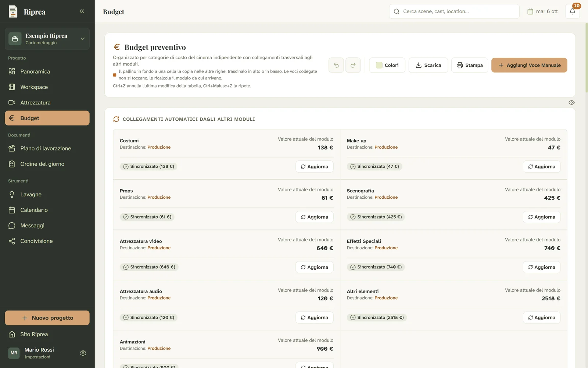The image size is (588, 368).
Task: Click Aggiorna for Altri elementi
Action: [542, 318]
